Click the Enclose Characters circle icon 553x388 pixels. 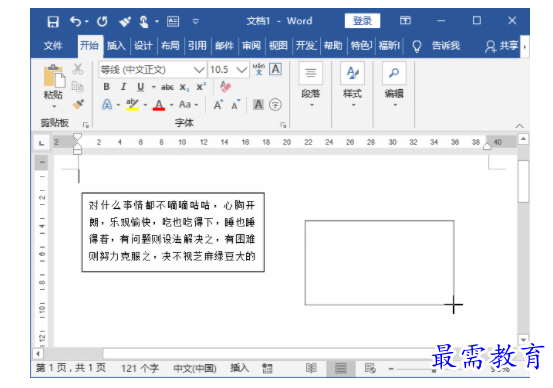tap(275, 105)
